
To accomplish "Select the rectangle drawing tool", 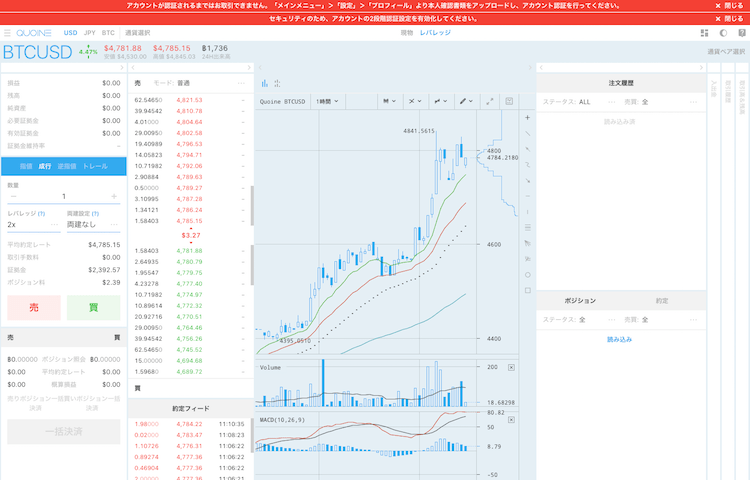I will pos(528,290).
